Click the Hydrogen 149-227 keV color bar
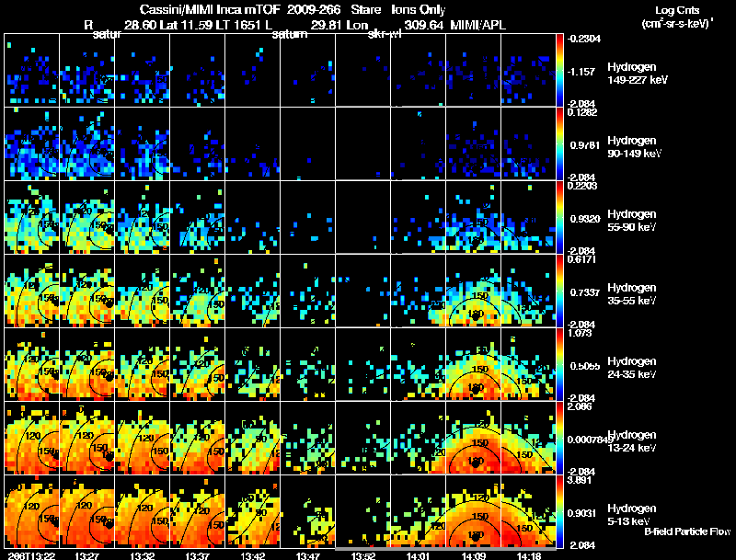 tap(559, 70)
